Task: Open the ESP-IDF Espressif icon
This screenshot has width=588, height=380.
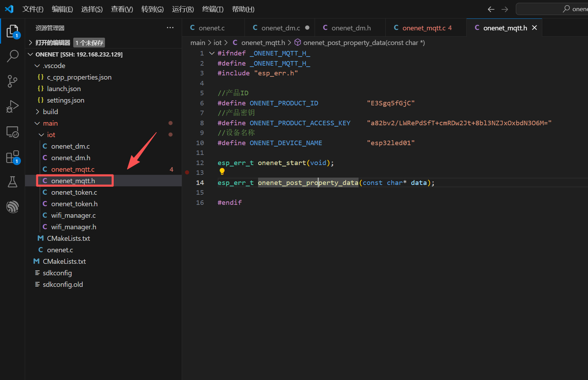Action: click(x=13, y=207)
